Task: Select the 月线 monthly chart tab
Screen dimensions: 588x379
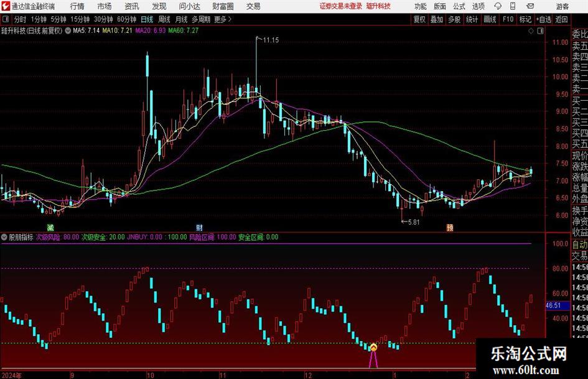Action: click(182, 19)
